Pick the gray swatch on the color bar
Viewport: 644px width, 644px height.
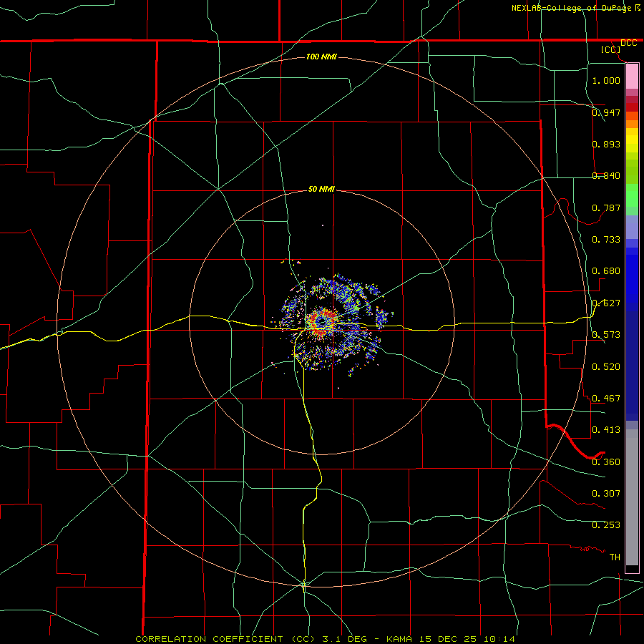(x=632, y=497)
